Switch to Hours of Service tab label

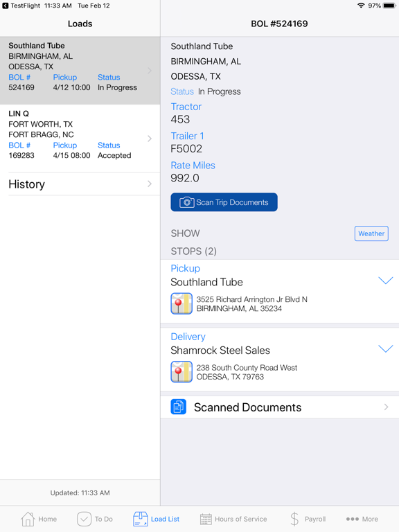pyautogui.click(x=241, y=519)
